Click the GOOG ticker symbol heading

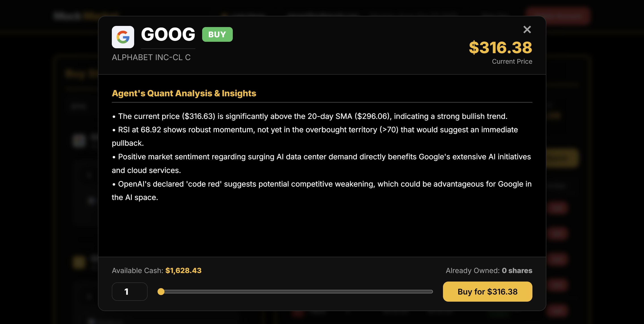pyautogui.click(x=168, y=34)
